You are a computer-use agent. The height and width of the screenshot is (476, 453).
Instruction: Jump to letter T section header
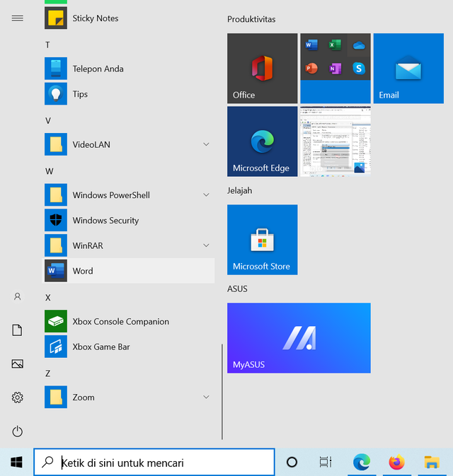47,45
